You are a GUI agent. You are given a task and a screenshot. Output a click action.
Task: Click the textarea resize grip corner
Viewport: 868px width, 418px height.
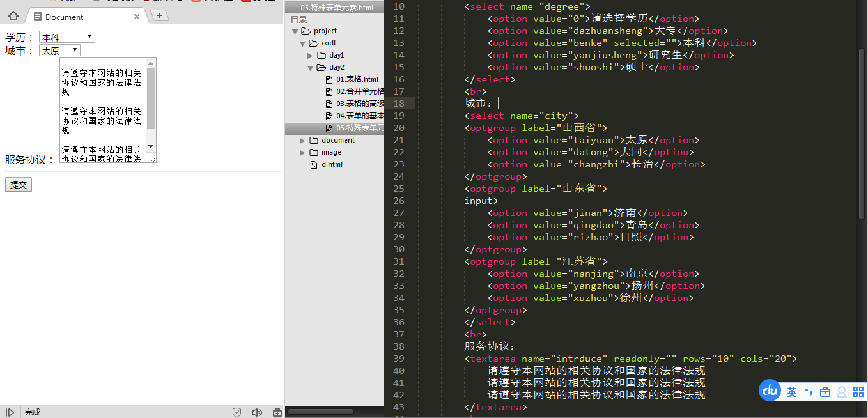point(152,158)
